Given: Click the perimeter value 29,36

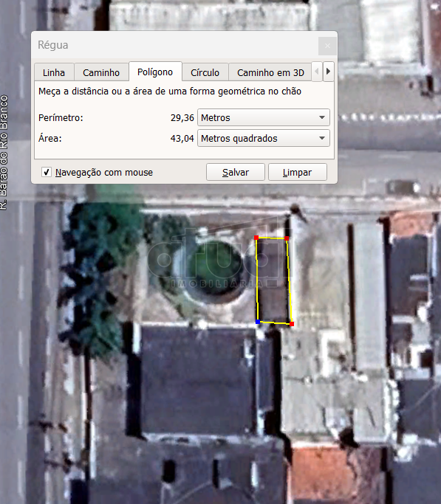Looking at the screenshot, I should (182, 118).
